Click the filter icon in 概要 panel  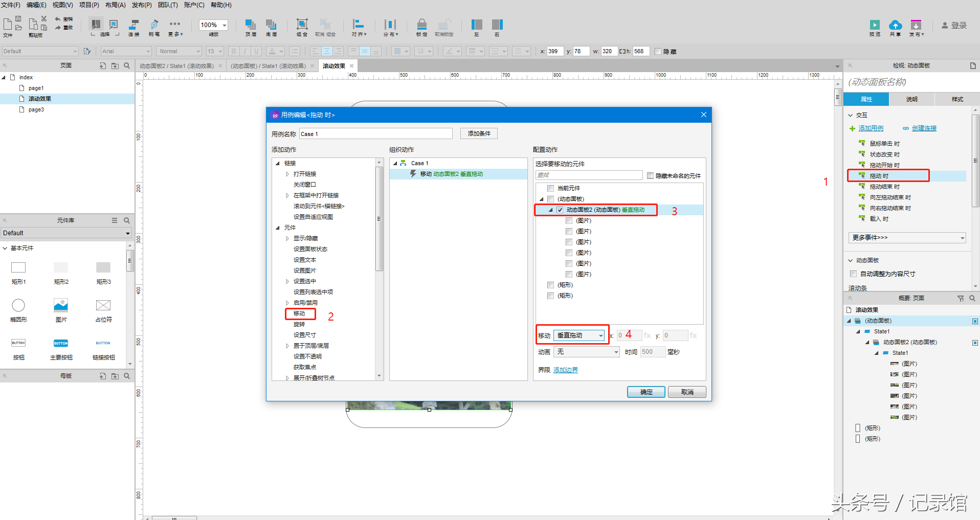(x=961, y=298)
